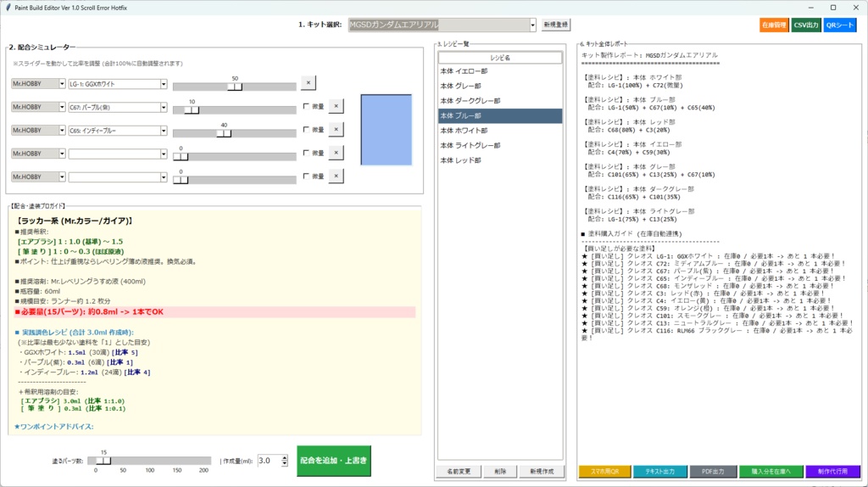Click red 必要量(15パーツ) line in guide

[214, 312]
